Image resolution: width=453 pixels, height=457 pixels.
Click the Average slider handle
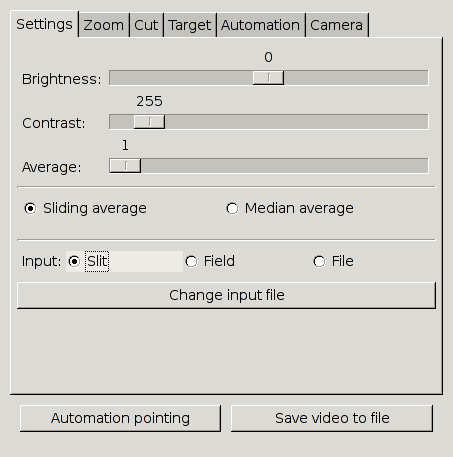coord(125,166)
